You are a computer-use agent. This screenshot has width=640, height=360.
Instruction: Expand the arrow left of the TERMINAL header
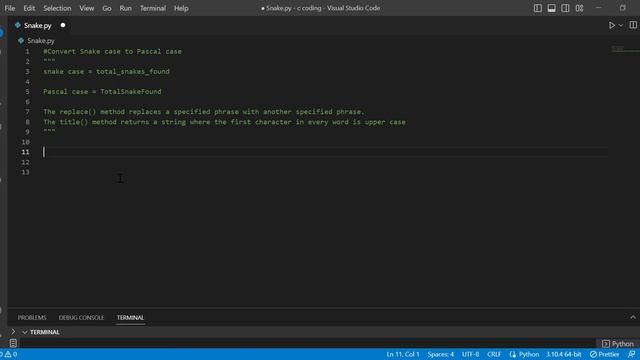point(13,332)
